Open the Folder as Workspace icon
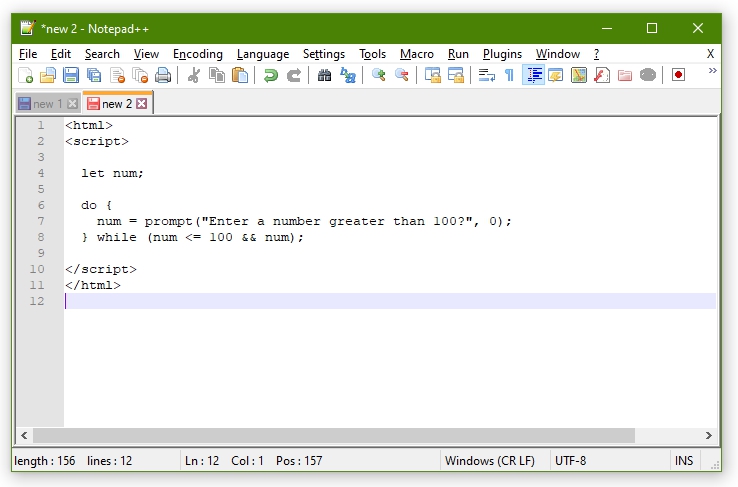 pyautogui.click(x=625, y=75)
